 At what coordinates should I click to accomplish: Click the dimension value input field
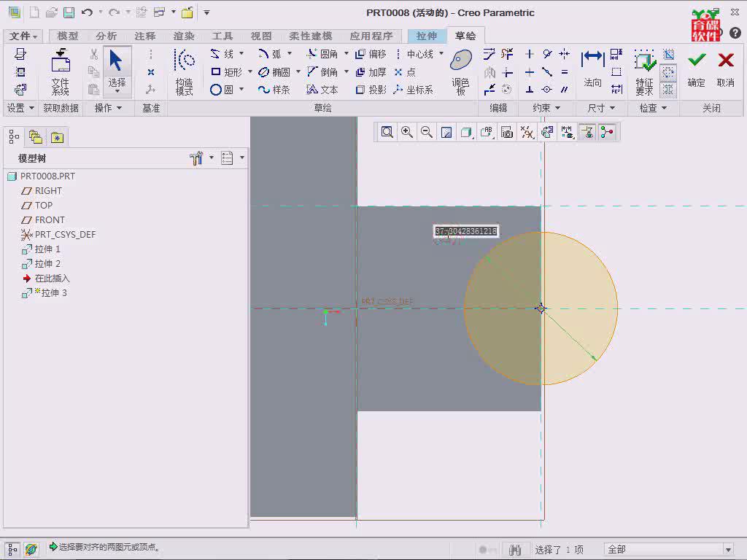[466, 231]
